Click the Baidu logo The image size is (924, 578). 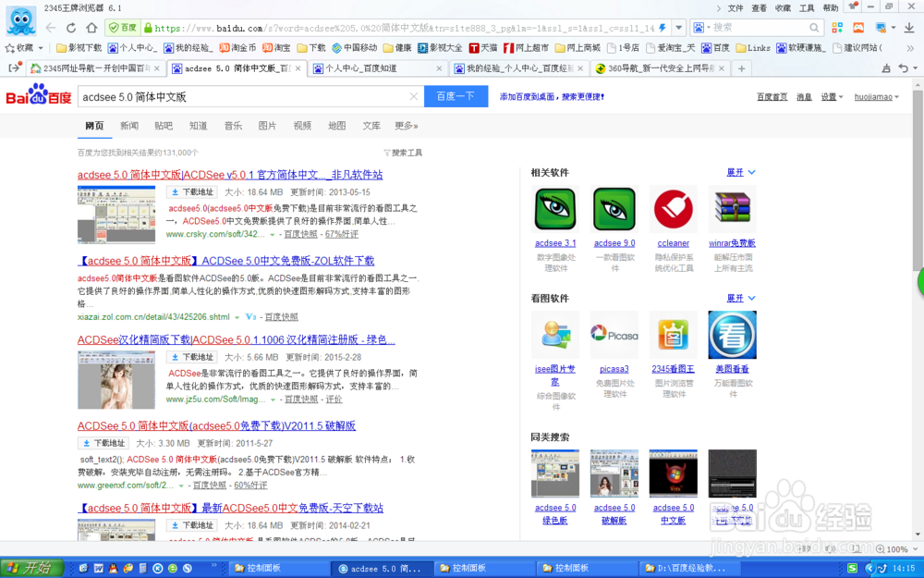(38, 95)
